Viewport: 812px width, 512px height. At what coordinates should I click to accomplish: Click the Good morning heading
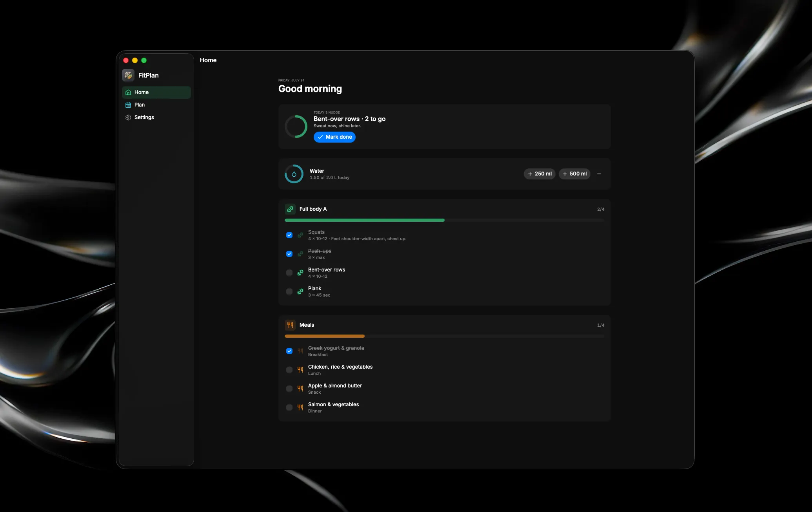click(x=310, y=89)
